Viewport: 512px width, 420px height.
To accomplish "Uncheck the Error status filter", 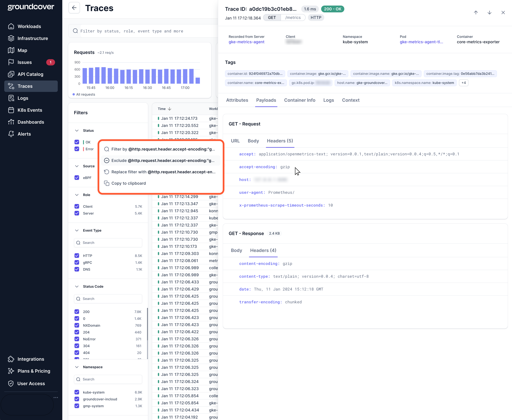I will point(77,149).
